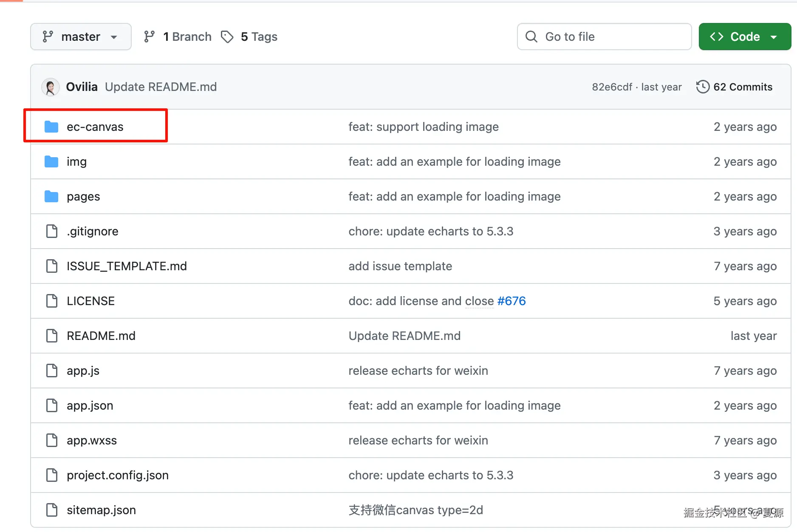
Task: Expand the green Code dropdown
Action: (745, 37)
